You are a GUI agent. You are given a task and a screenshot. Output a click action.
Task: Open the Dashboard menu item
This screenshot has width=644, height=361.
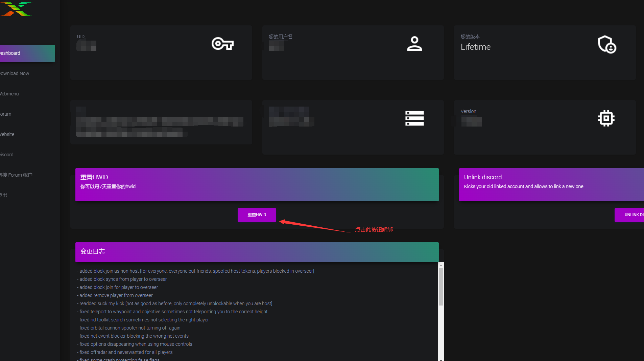26,53
